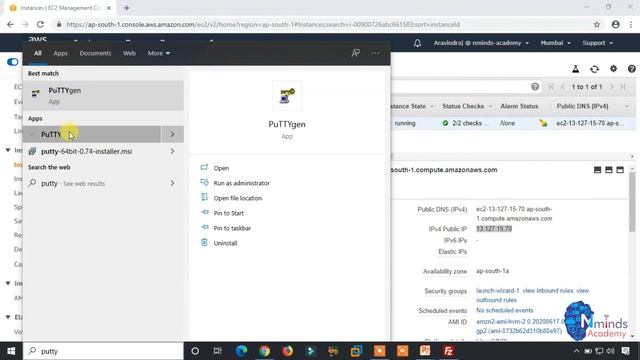Viewport: 640px width, 360px height.
Task: Click the search feedback icon
Action: pyautogui.click(x=356, y=53)
